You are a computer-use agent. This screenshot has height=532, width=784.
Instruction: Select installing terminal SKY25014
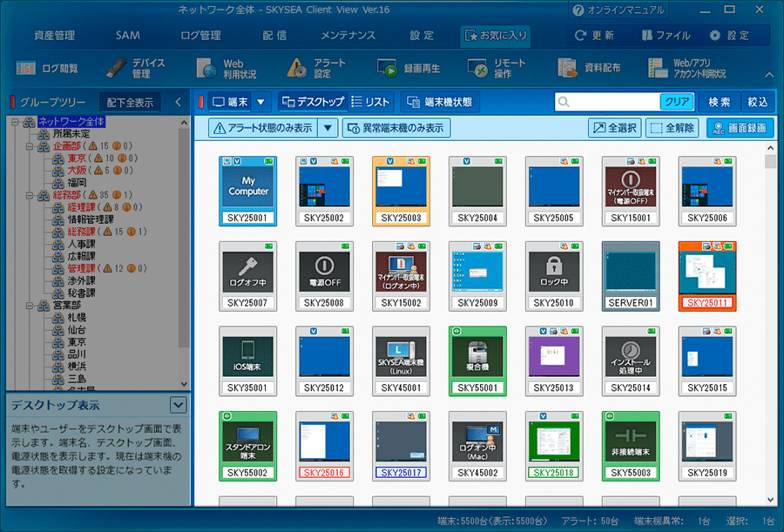coord(631,361)
